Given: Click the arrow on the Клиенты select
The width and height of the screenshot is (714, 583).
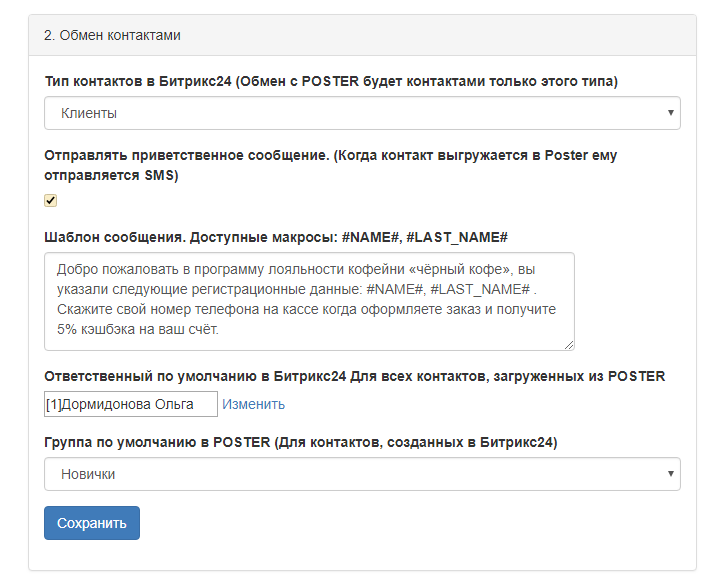Looking at the screenshot, I should (x=670, y=113).
